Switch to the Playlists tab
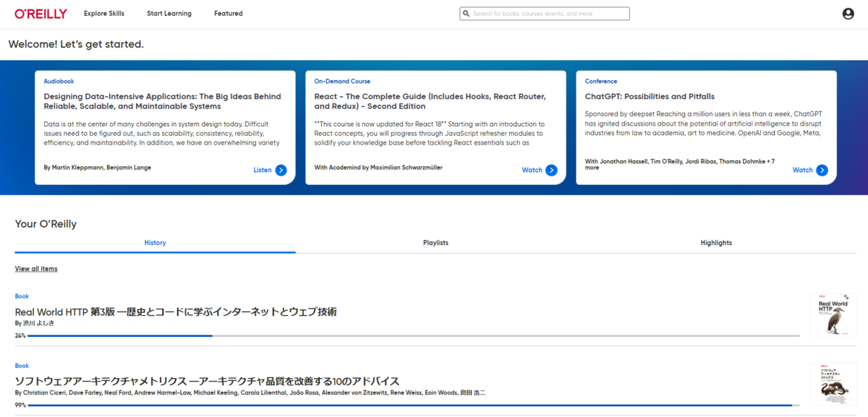Screen dimensions: 868x417 pos(435,243)
